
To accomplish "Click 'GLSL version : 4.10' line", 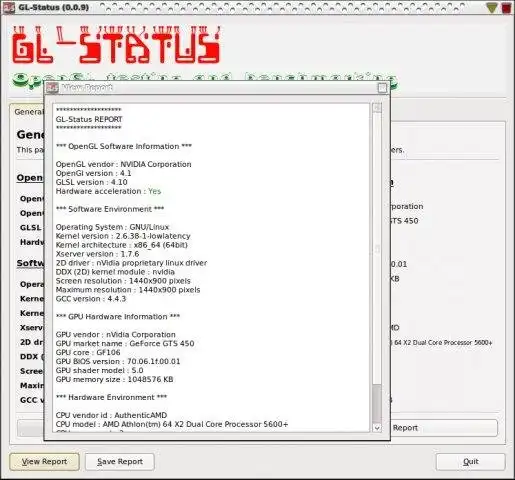I will click(91, 182).
